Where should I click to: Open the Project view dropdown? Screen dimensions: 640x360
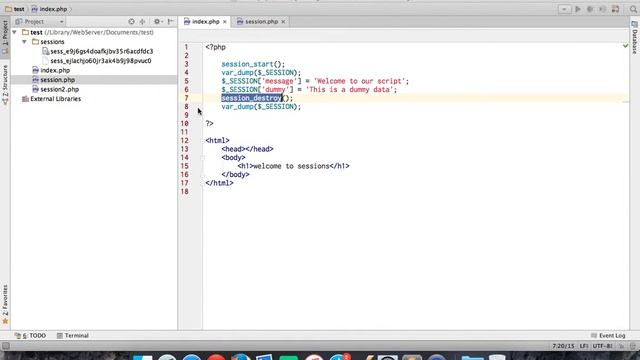(x=62, y=22)
